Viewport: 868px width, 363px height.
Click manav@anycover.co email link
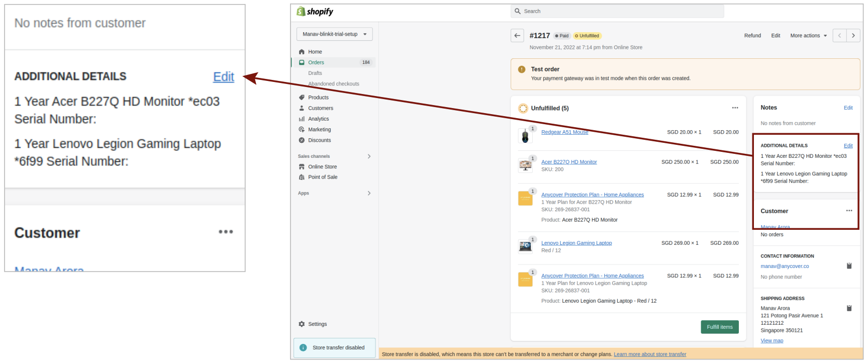pos(785,266)
